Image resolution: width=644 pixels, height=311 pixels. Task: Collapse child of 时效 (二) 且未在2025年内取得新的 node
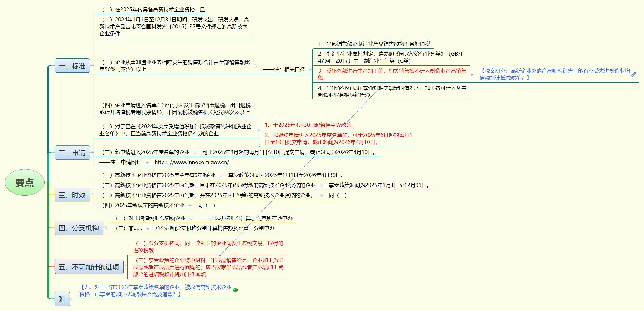point(322,185)
